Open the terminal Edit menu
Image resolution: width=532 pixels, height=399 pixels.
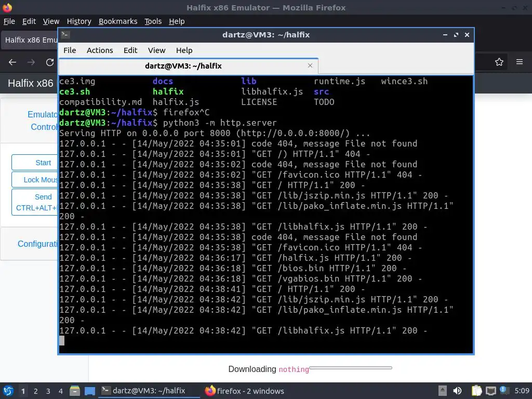coord(130,50)
